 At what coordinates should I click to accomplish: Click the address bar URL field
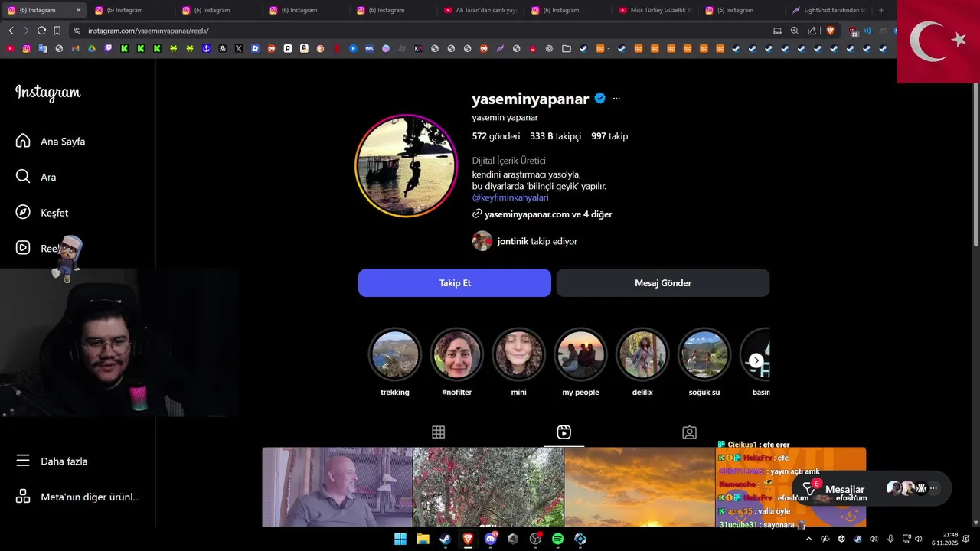(421, 31)
